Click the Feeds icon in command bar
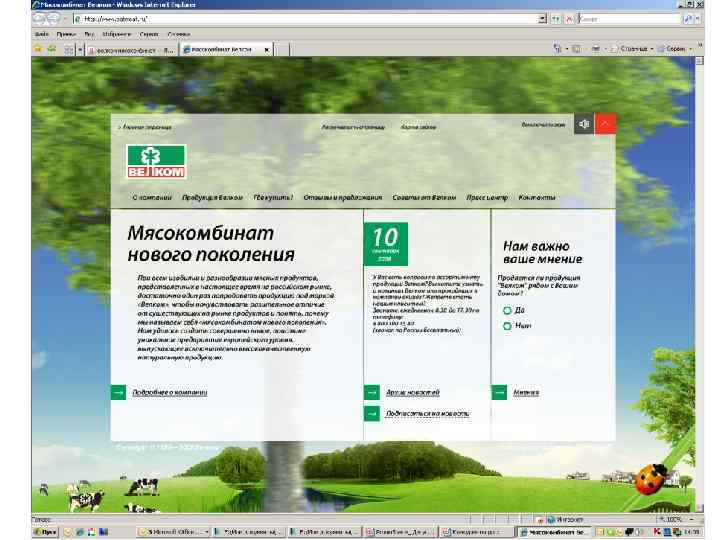 576,48
